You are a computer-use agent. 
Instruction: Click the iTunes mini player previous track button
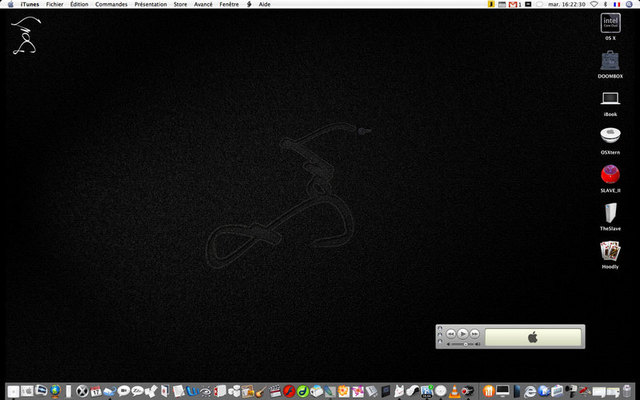click(451, 334)
